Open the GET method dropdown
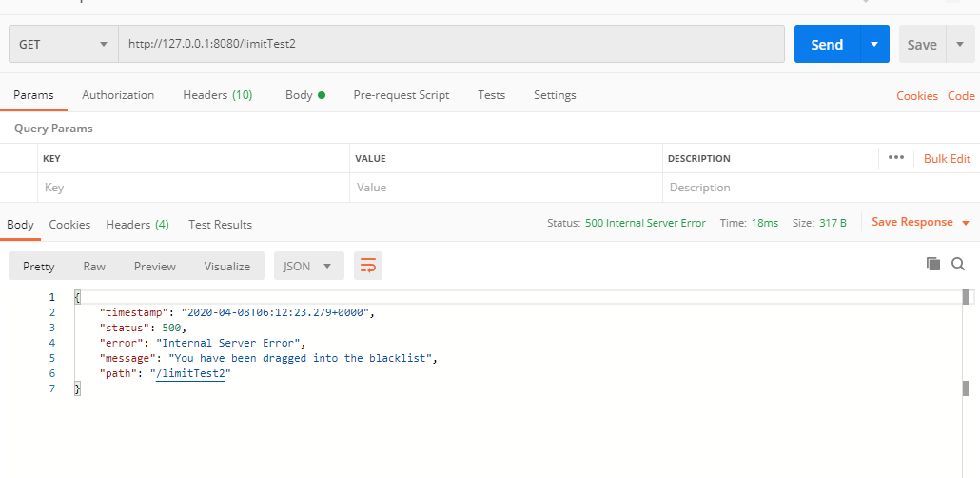The width and height of the screenshot is (980, 478). [63, 44]
